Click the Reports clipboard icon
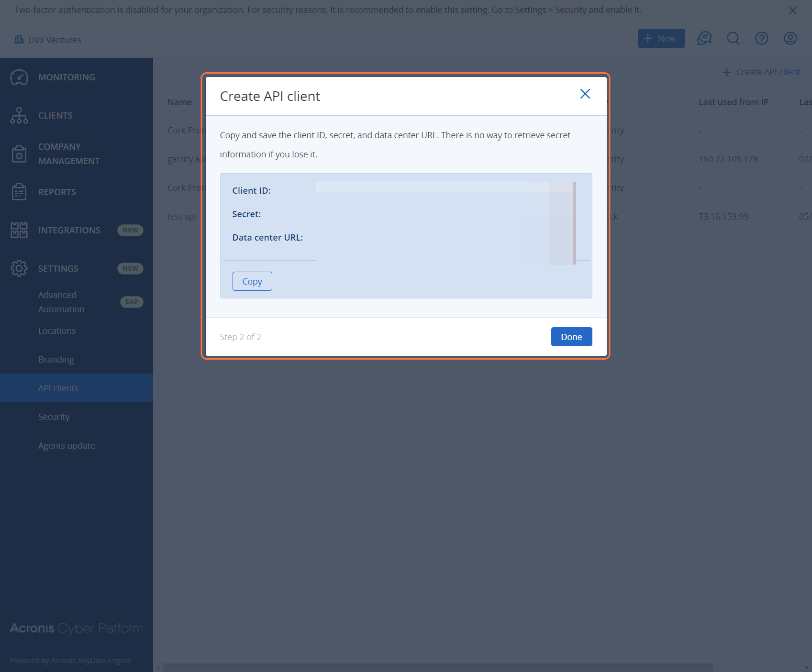Screen dimensions: 812x672 click(x=19, y=192)
